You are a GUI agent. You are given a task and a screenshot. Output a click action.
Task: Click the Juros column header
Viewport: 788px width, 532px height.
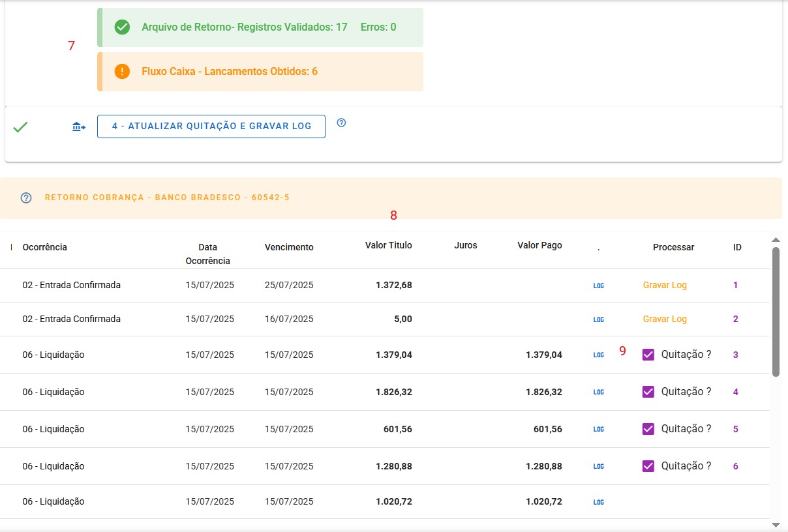click(466, 245)
